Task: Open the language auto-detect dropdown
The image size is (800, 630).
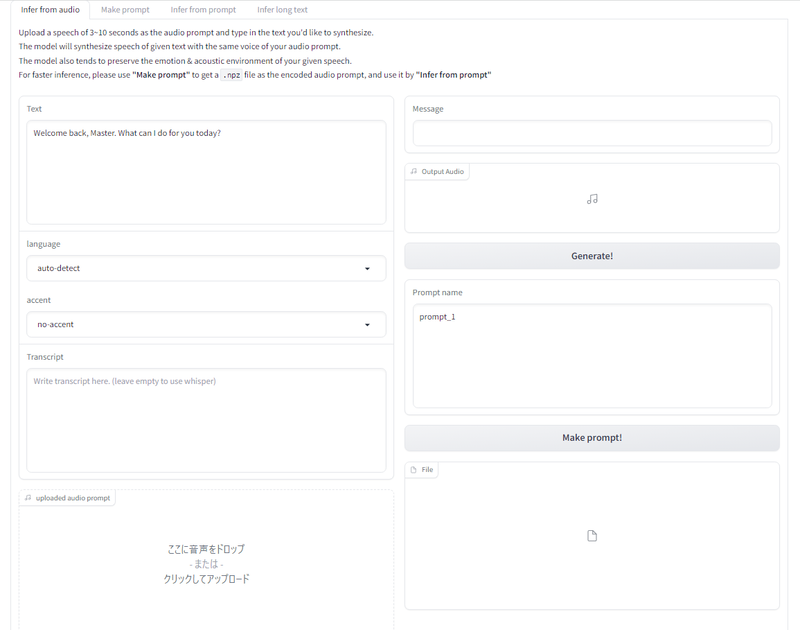Action: pyautogui.click(x=206, y=268)
